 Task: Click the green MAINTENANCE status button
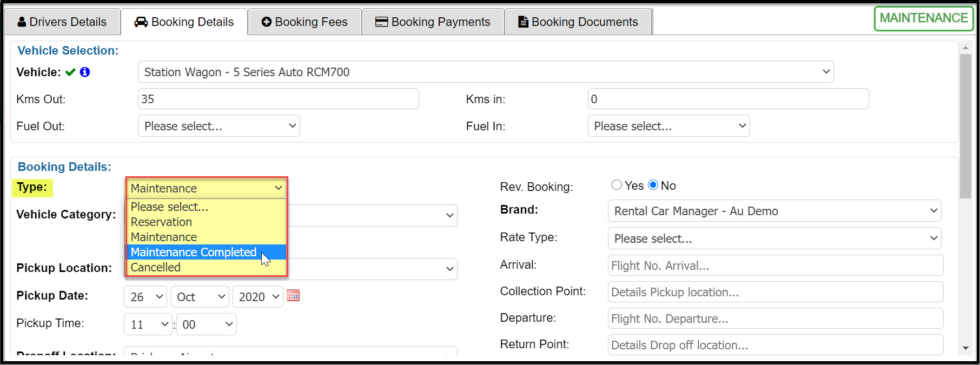coord(923,18)
